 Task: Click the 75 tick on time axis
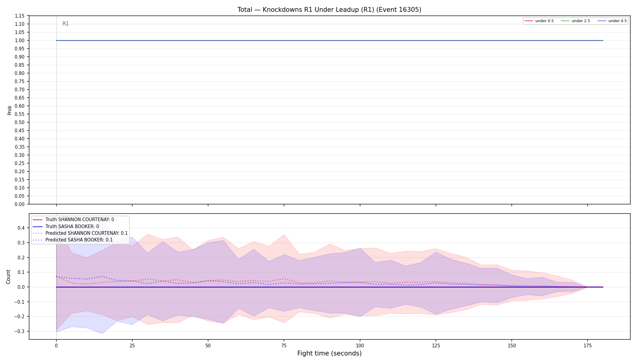(284, 345)
